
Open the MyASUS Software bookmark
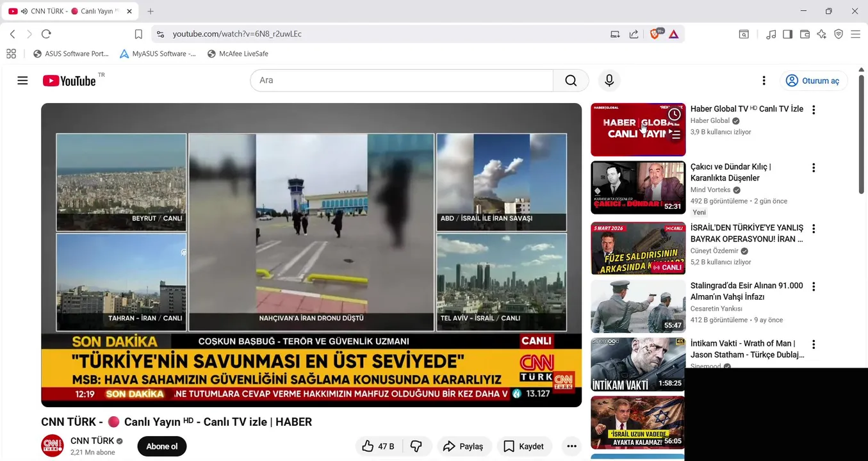pos(158,54)
